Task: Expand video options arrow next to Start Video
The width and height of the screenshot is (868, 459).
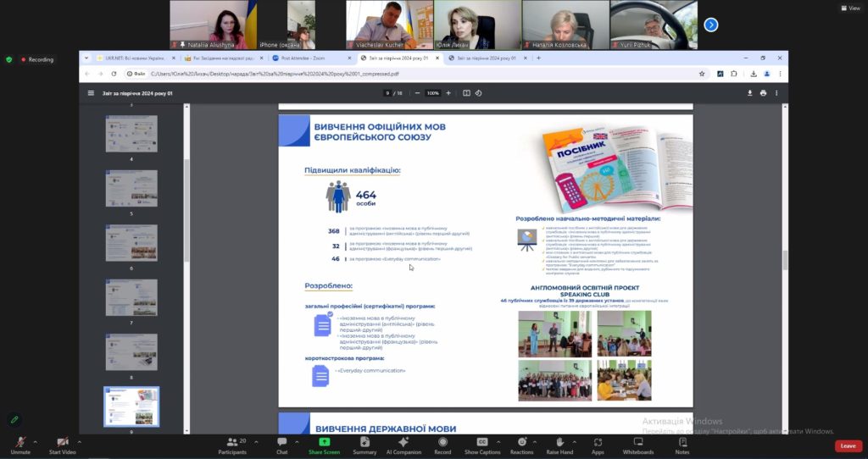Action: 79,442
